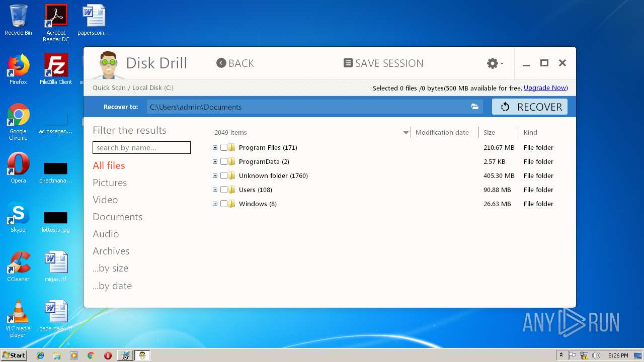644x362 pixels.
Task: Click the Unknown folder's folder icon
Action: click(232, 175)
